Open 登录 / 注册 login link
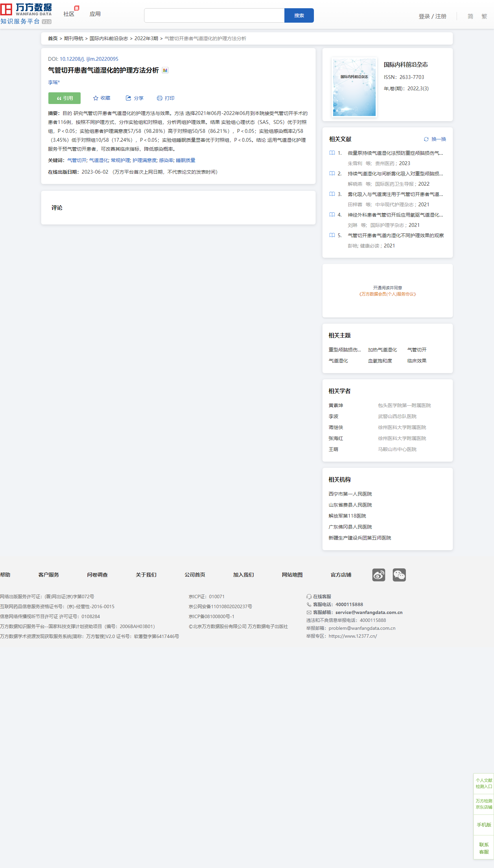This screenshot has height=868, width=494. pos(433,16)
